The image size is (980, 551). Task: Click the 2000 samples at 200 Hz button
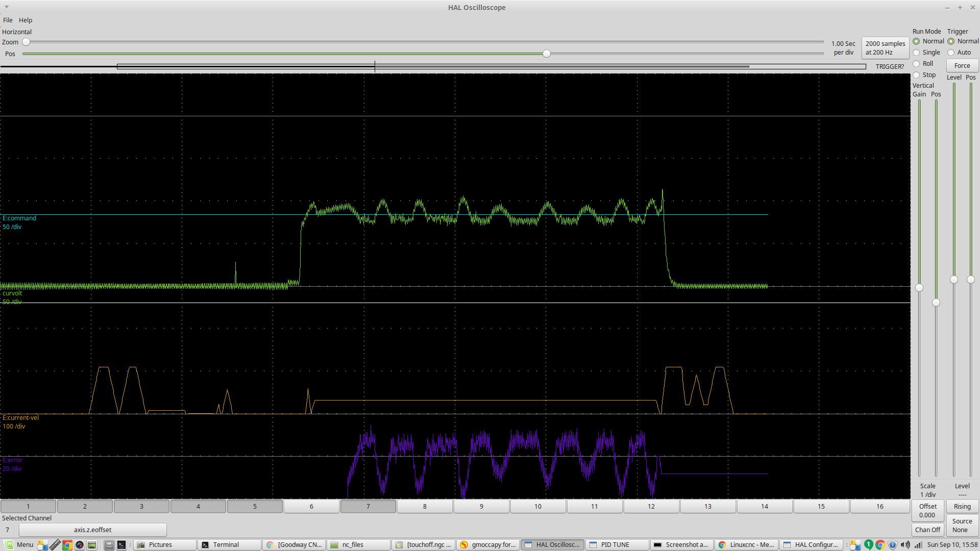[x=885, y=48]
